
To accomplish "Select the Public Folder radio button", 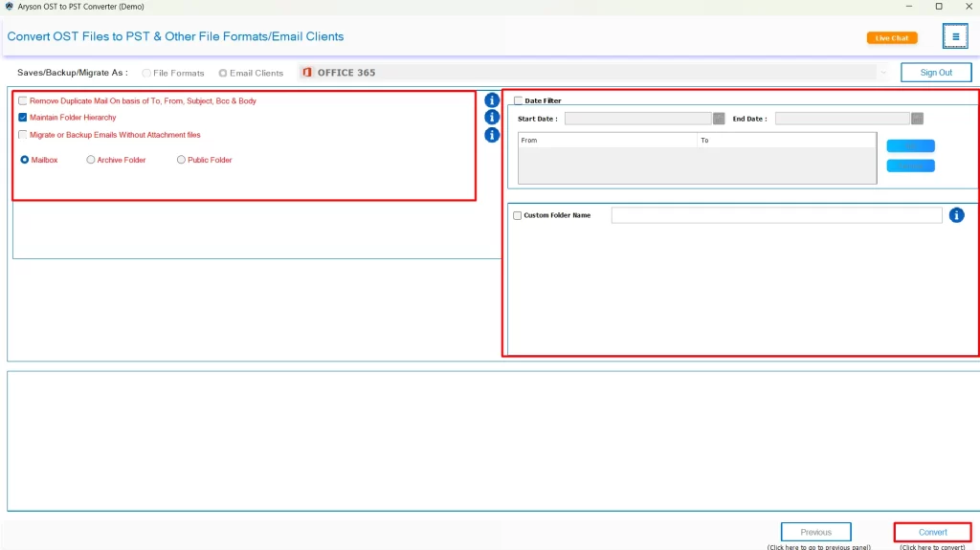I will click(181, 160).
